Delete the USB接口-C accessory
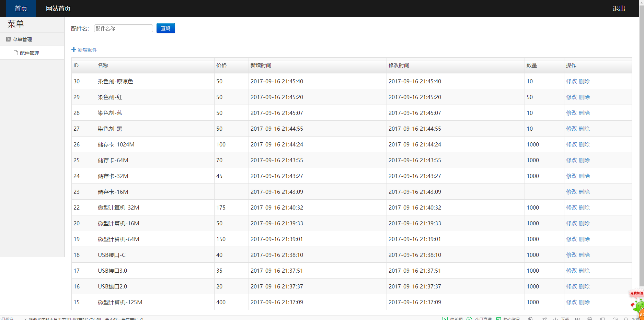The width and height of the screenshot is (644, 320). pos(584,255)
